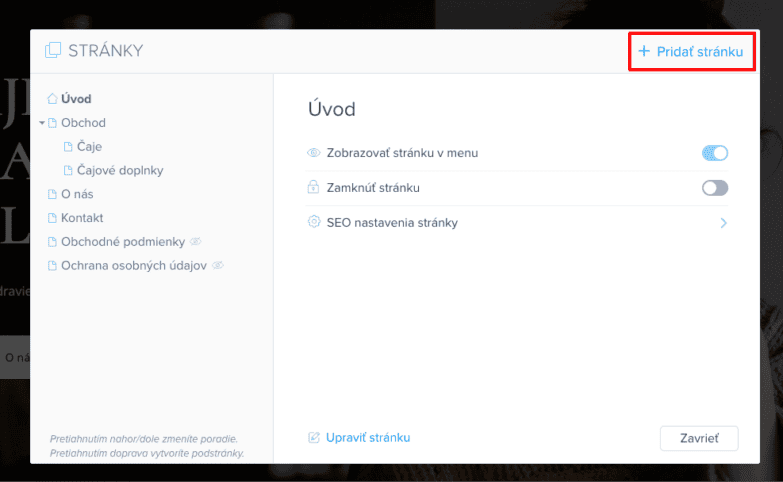783x482 pixels.
Task: Click the pencil icon beside Upraviť stránku
Action: [314, 438]
